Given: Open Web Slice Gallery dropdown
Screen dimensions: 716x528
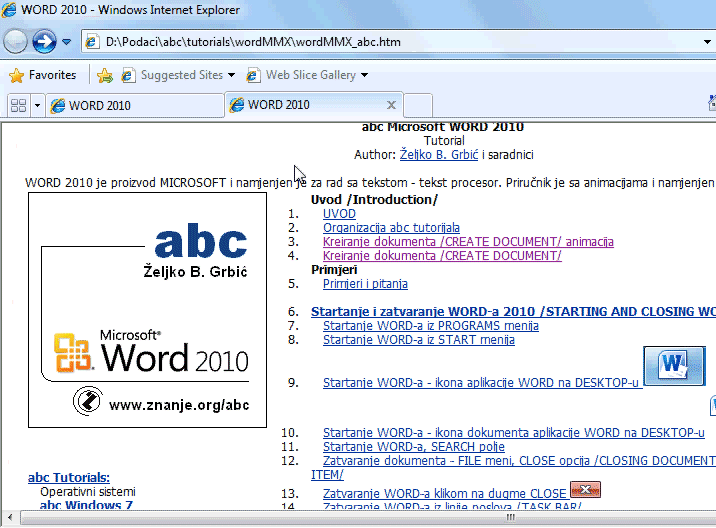Looking at the screenshot, I should pyautogui.click(x=309, y=75).
